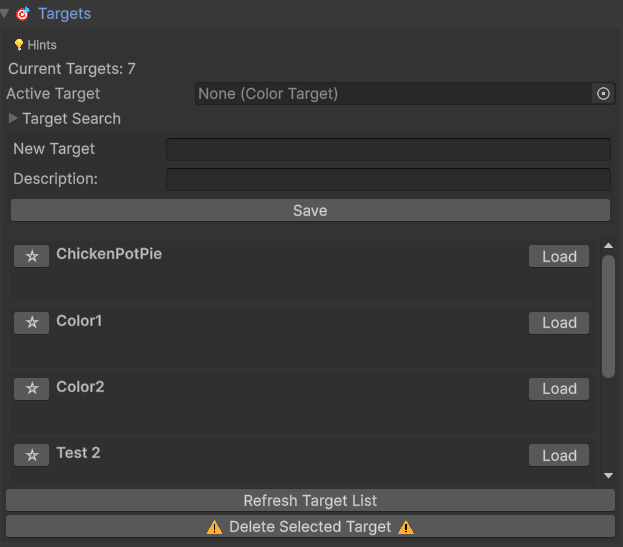Load the Color1 target
This screenshot has height=547, width=623.
[559, 323]
